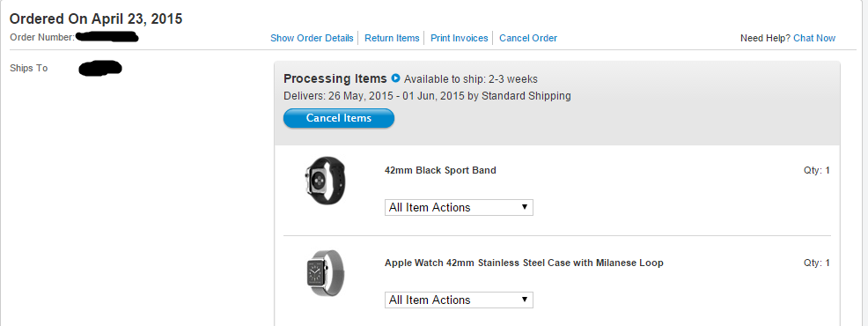Open the 42mm Black Sport Band image

click(325, 181)
